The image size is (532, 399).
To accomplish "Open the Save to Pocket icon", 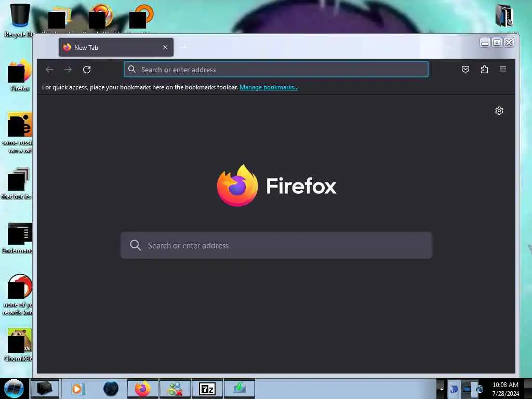I will (465, 69).
